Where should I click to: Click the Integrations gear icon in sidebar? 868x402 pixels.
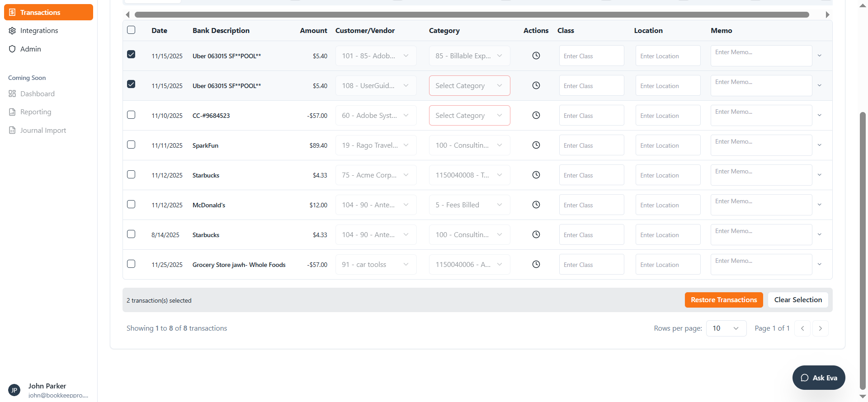[12, 31]
